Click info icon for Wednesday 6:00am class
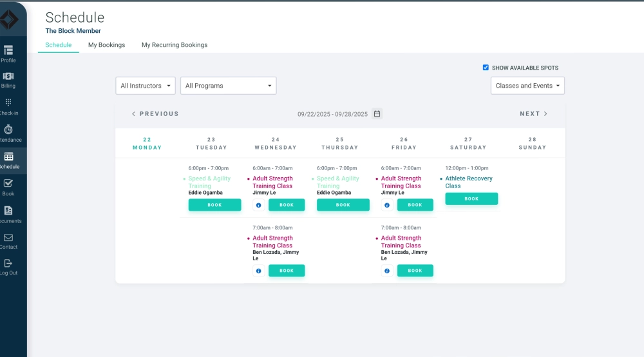 [258, 205]
